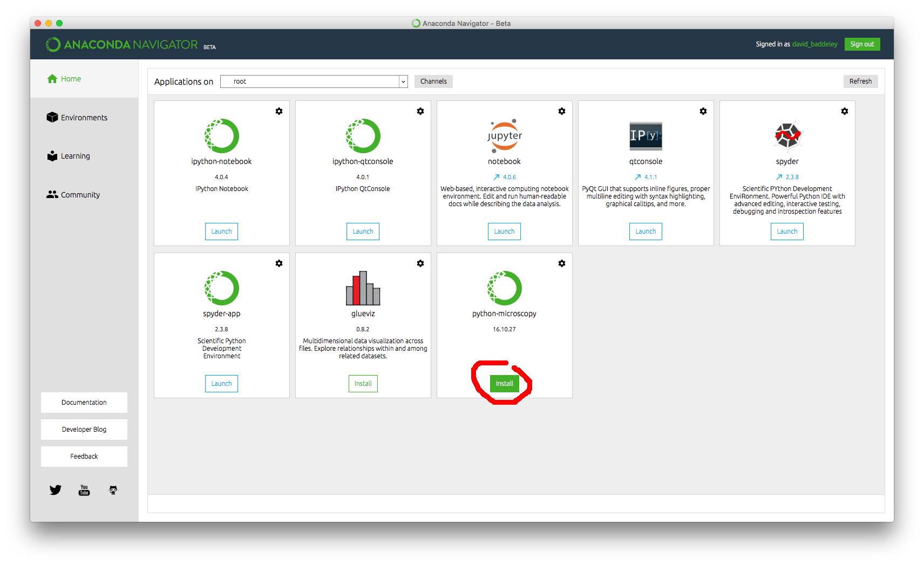This screenshot has width=924, height=565.
Task: Click the qtconsole IPython logo
Action: click(x=646, y=136)
